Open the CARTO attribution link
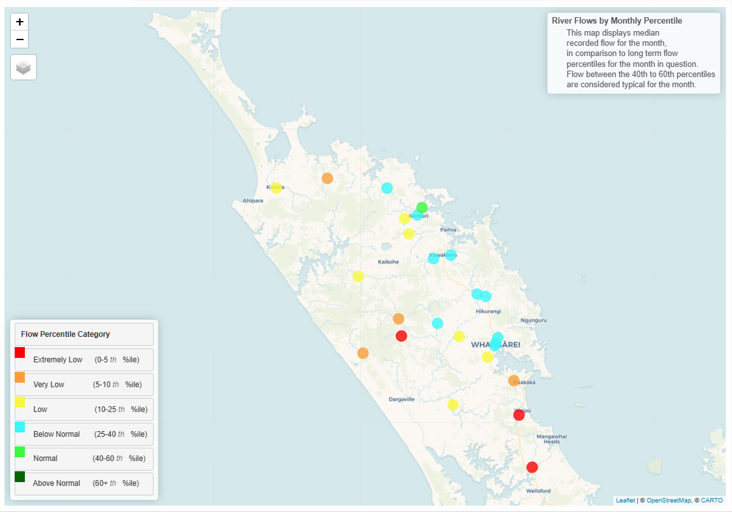Image resolution: width=732 pixels, height=512 pixels. (x=711, y=500)
